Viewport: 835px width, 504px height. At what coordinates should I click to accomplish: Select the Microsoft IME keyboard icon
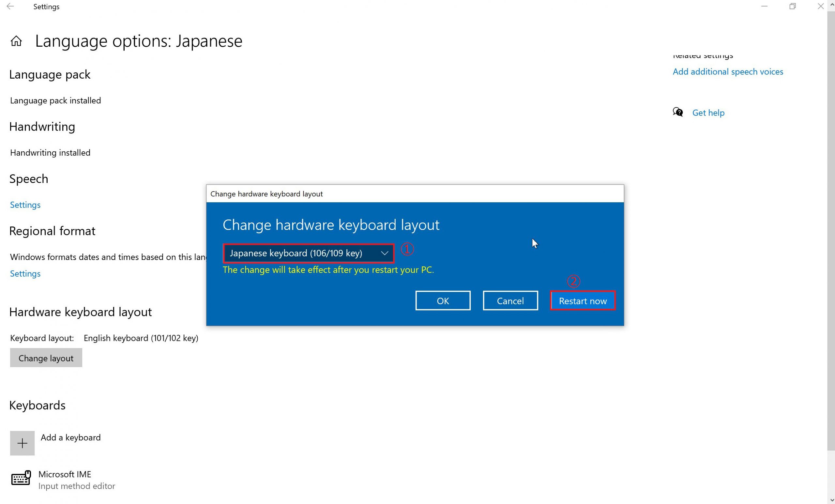click(x=21, y=479)
